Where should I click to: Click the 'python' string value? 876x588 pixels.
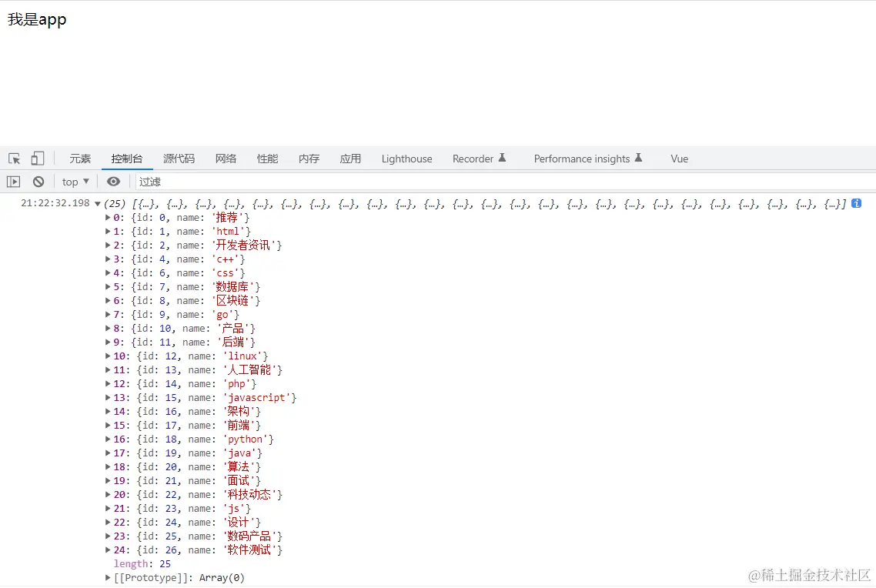(x=246, y=439)
